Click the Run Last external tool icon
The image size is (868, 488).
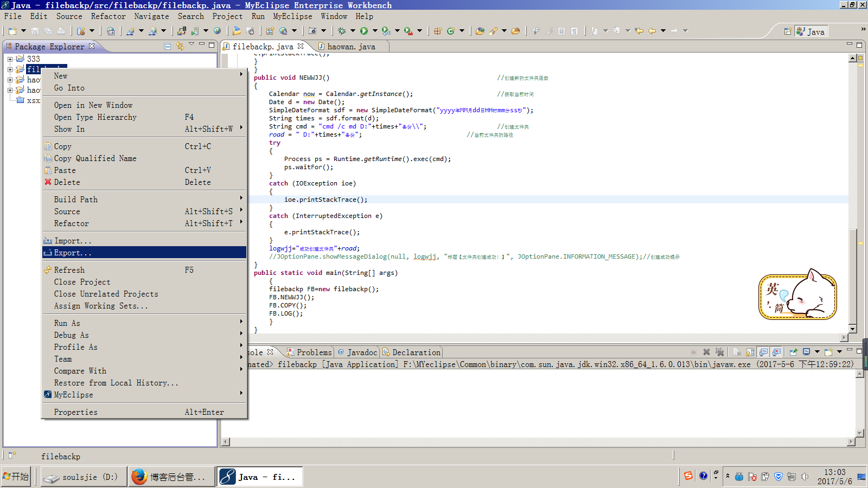coord(408,31)
